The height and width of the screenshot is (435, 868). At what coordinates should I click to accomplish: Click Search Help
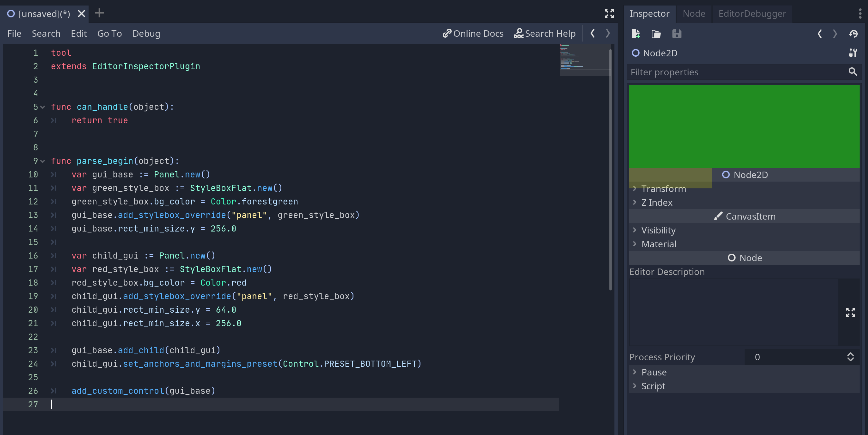[x=545, y=33]
